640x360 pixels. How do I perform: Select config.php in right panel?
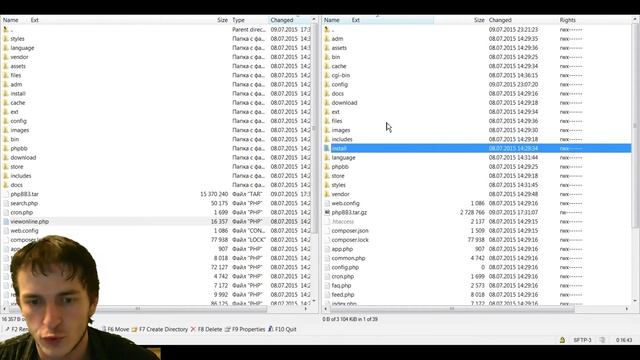point(345,267)
